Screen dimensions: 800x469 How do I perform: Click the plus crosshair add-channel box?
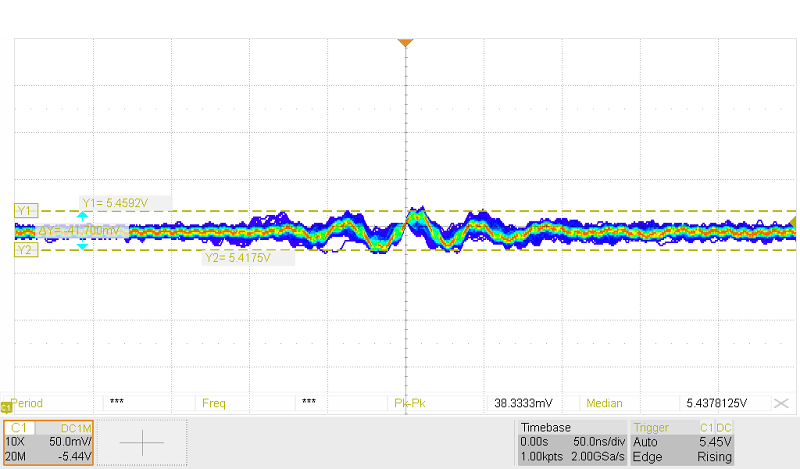(x=146, y=442)
